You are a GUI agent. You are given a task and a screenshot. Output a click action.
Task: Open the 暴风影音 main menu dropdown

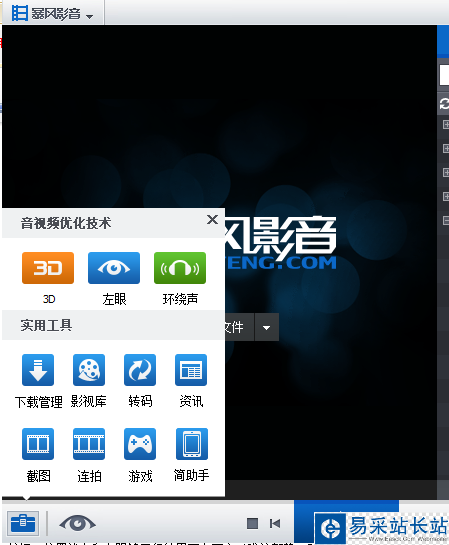pos(52,13)
